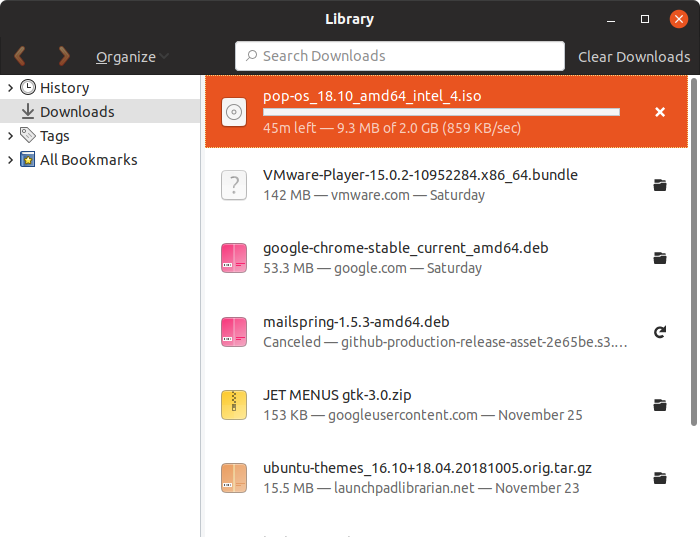
Task: Close the Library window
Action: (x=679, y=19)
